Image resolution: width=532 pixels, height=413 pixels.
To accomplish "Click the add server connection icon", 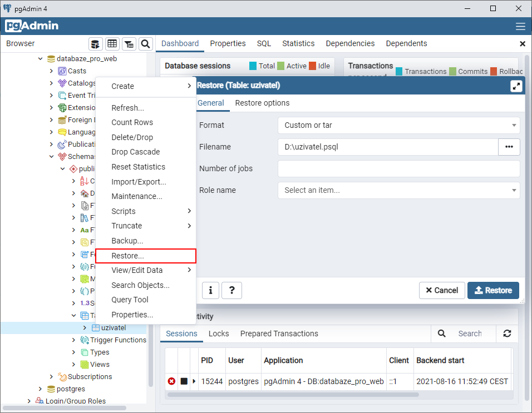I will click(x=95, y=43).
